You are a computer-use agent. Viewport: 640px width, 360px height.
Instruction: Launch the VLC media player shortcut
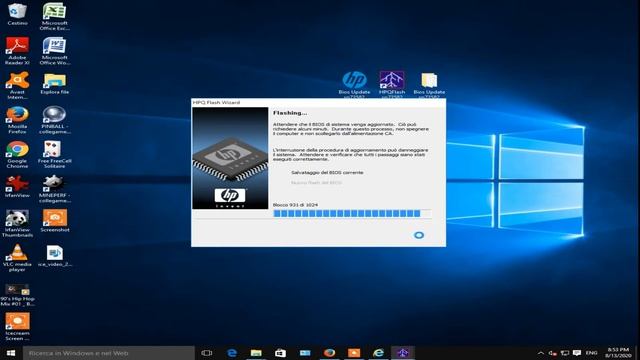[x=17, y=258]
